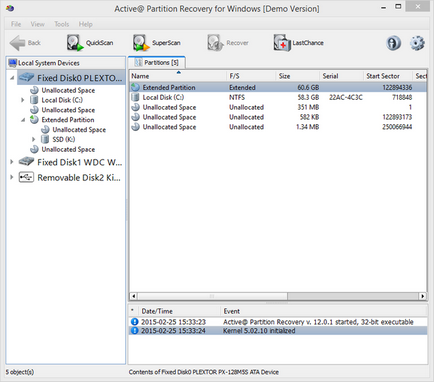Click Local System Devices panel header
The width and height of the screenshot is (434, 382).
[66, 63]
